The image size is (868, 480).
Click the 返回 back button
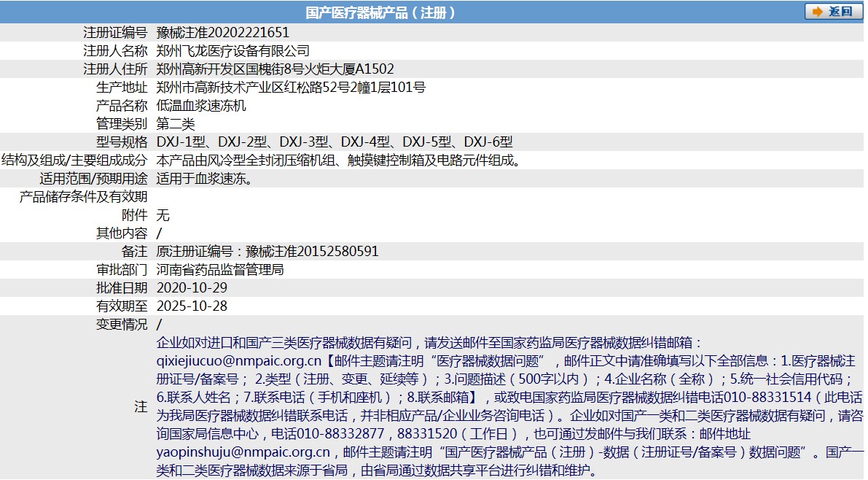tap(834, 12)
